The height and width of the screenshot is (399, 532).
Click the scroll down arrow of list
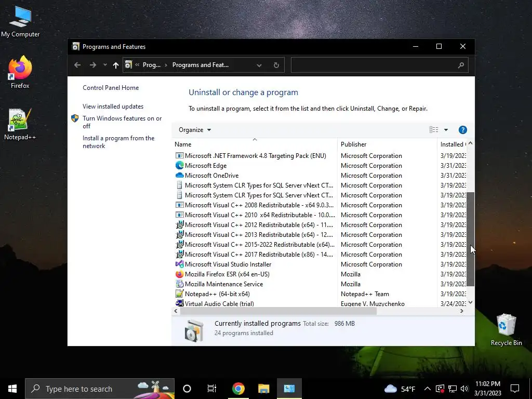(x=470, y=302)
